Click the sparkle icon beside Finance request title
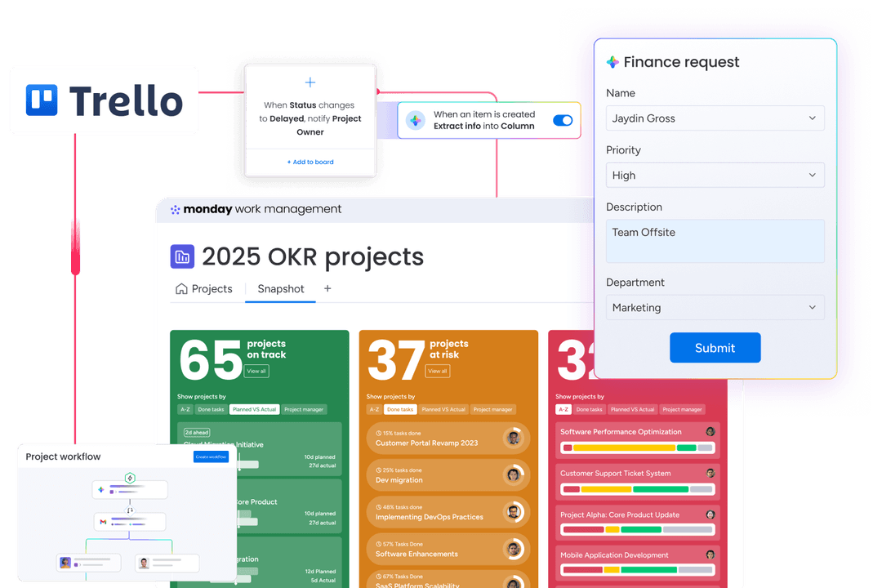Viewport: 882px width, 588px height. coord(612,62)
